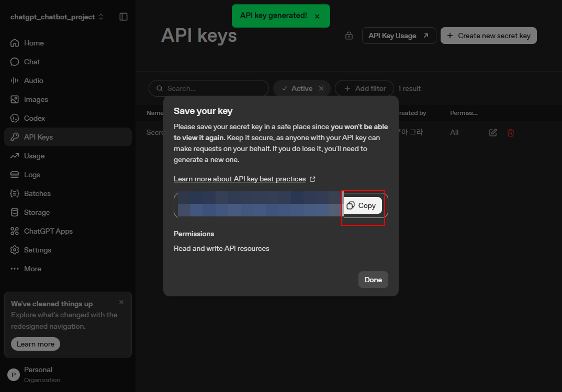Screen dimensions: 562x392
Task: Go to Home in the sidebar
Action: (x=68, y=43)
